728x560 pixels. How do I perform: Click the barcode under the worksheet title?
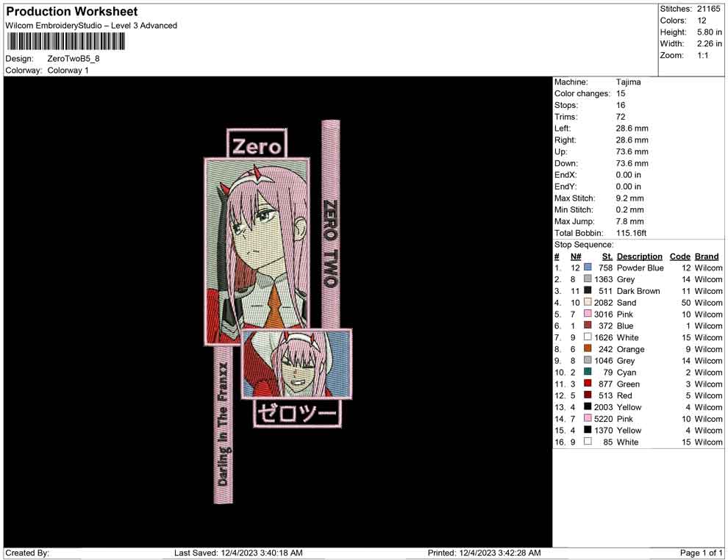[66, 41]
